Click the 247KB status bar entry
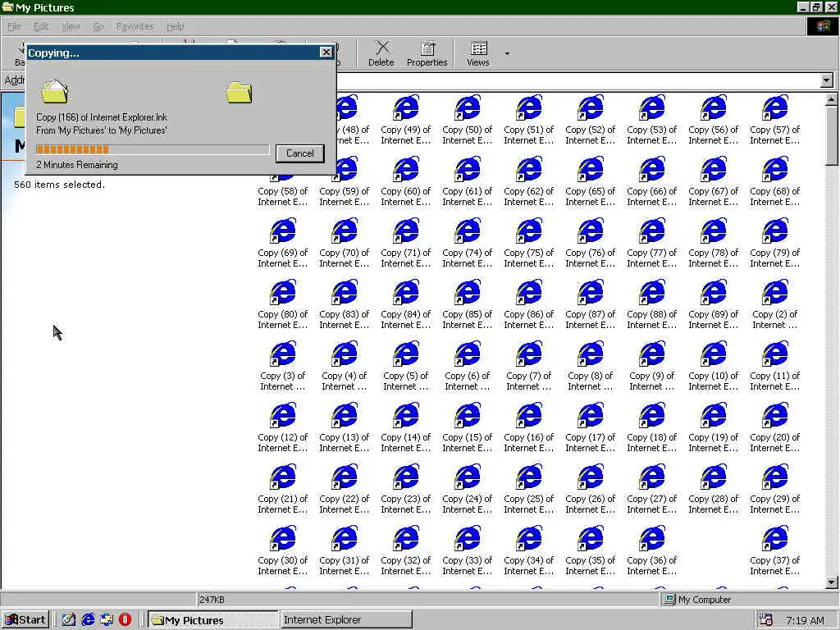The image size is (840, 630). pos(212,600)
